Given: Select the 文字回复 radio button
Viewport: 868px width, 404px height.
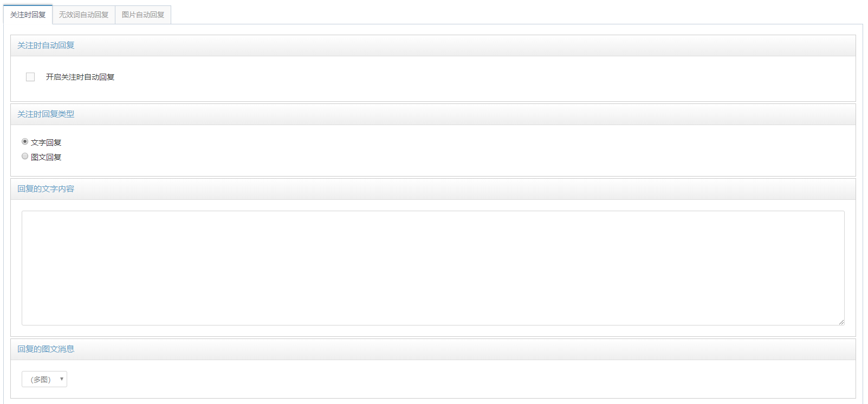Looking at the screenshot, I should pyautogui.click(x=25, y=141).
